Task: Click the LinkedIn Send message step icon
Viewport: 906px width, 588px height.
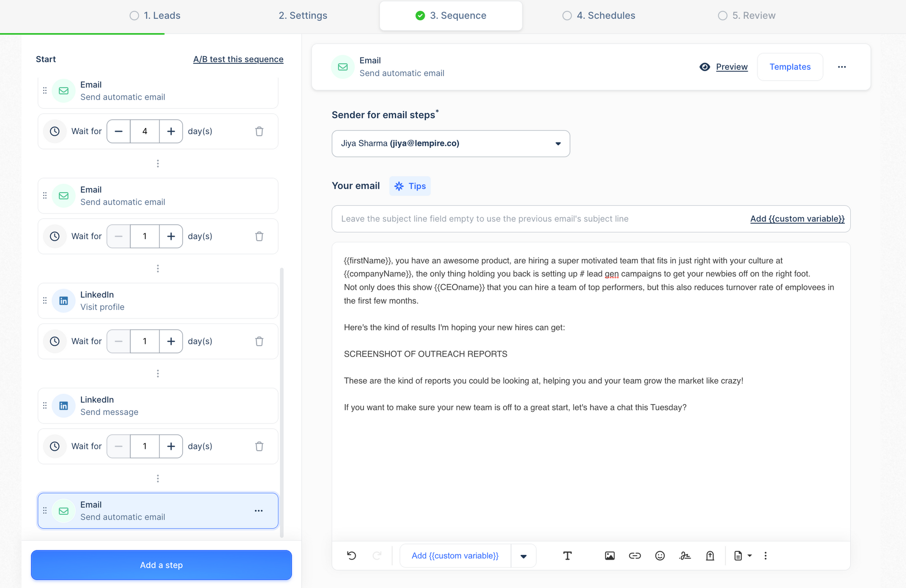Action: click(x=64, y=406)
